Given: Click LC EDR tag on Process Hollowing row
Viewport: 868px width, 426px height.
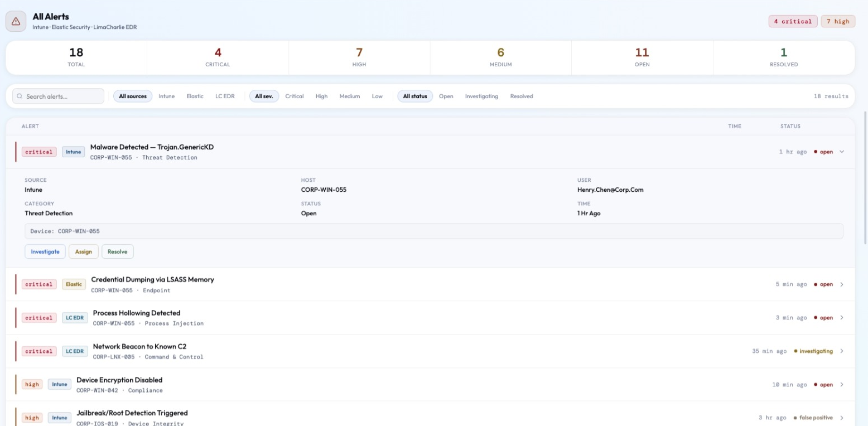Looking at the screenshot, I should pyautogui.click(x=75, y=318).
